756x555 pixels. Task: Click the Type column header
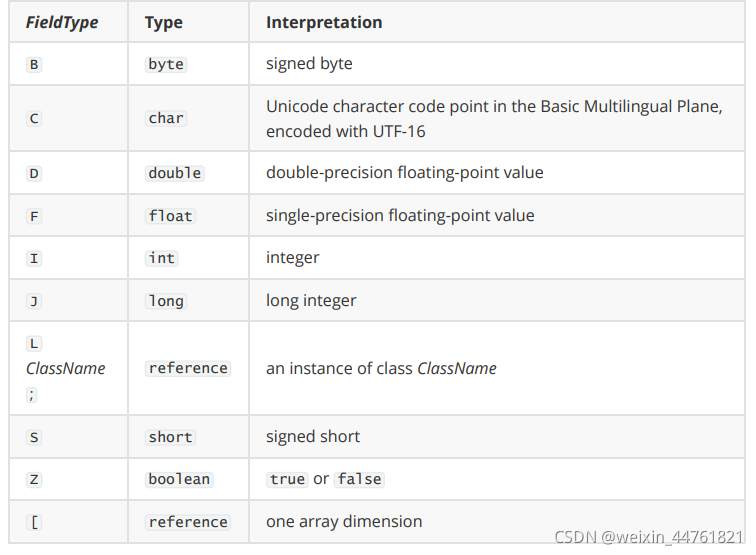[164, 22]
